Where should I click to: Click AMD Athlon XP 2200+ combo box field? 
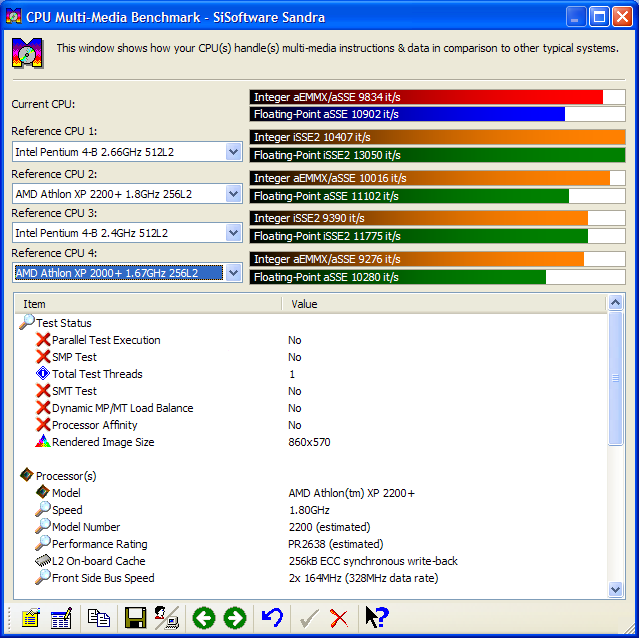[127, 194]
